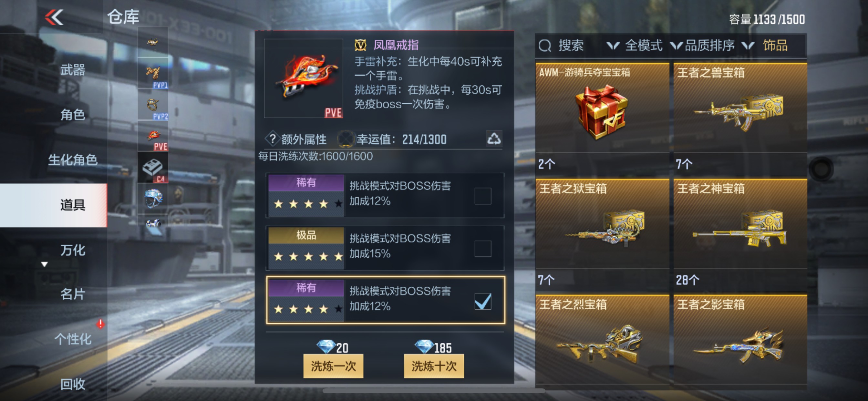Click the recycle icon beside luck value
This screenshot has height=401, width=868.
[494, 139]
